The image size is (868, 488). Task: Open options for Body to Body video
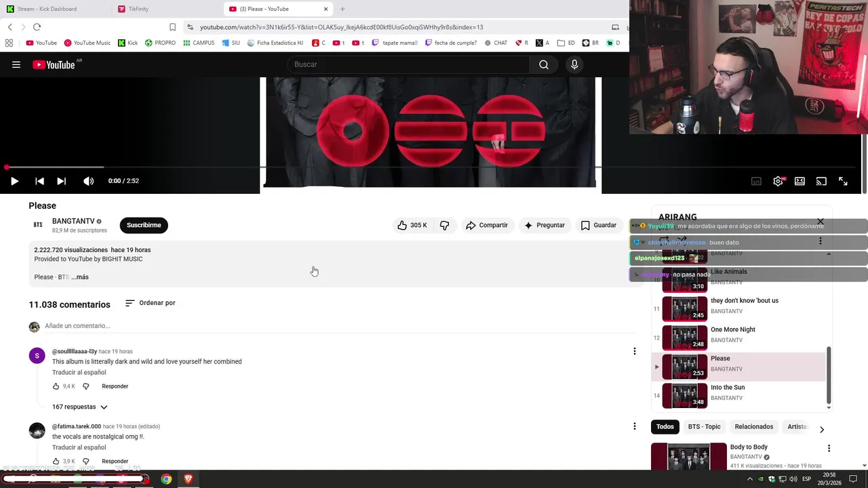[829, 449]
